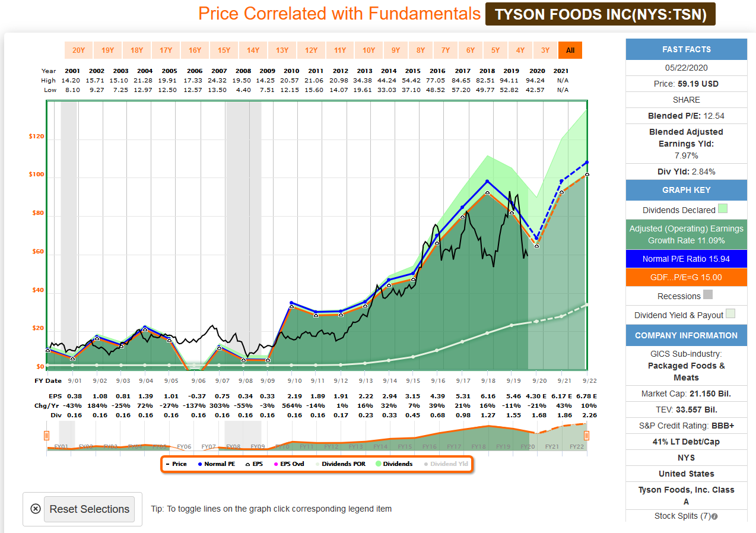Switch to the 12Y tab
This screenshot has width=756, height=533.
click(311, 50)
